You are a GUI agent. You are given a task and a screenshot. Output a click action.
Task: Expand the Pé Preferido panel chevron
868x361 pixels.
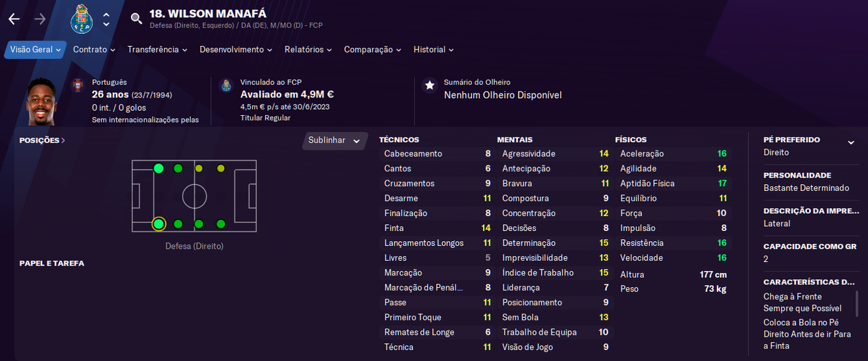click(x=851, y=142)
